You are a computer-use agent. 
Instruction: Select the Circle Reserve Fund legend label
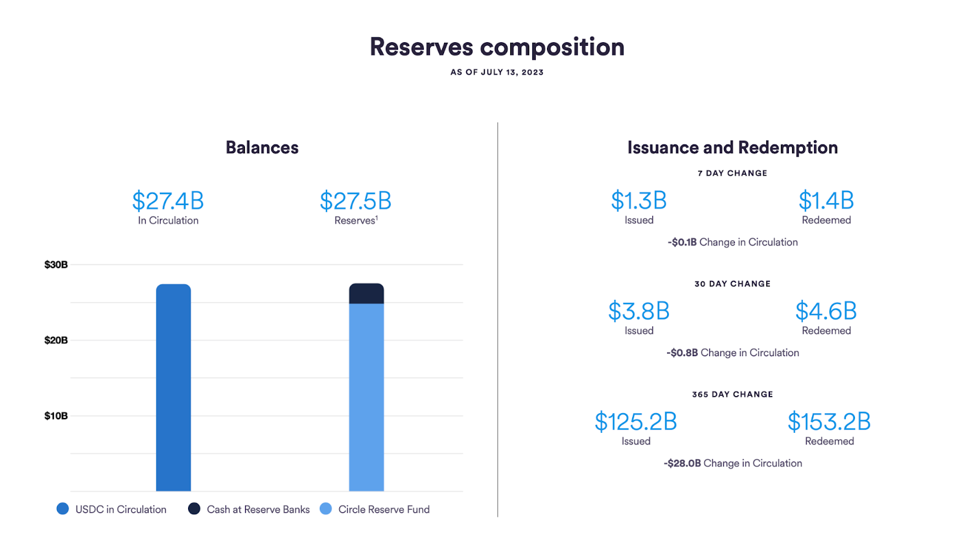384,509
